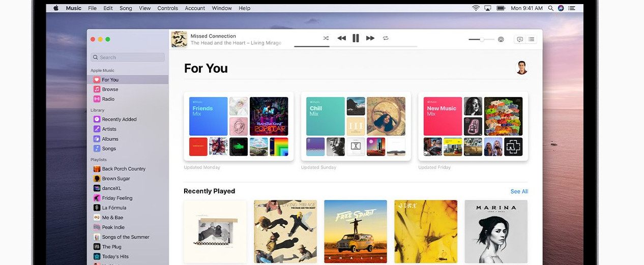The height and width of the screenshot is (265, 644).
Task: Open the Edit menu
Action: point(108,8)
